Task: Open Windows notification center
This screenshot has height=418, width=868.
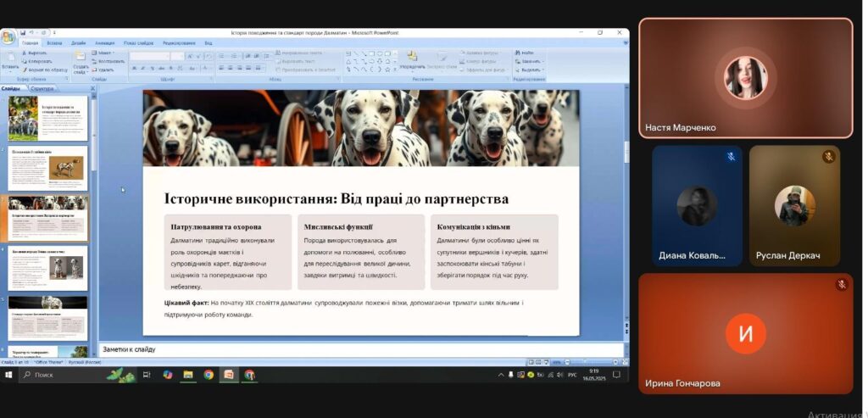Action: click(616, 375)
